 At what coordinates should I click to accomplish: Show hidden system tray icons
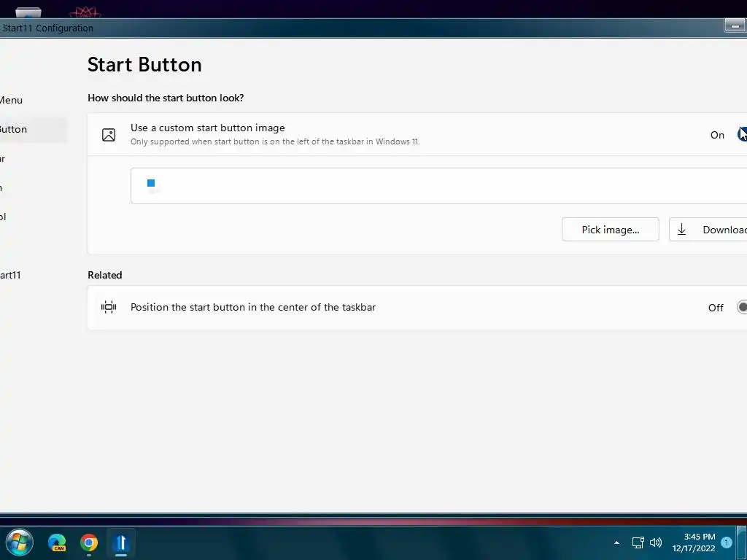(616, 542)
